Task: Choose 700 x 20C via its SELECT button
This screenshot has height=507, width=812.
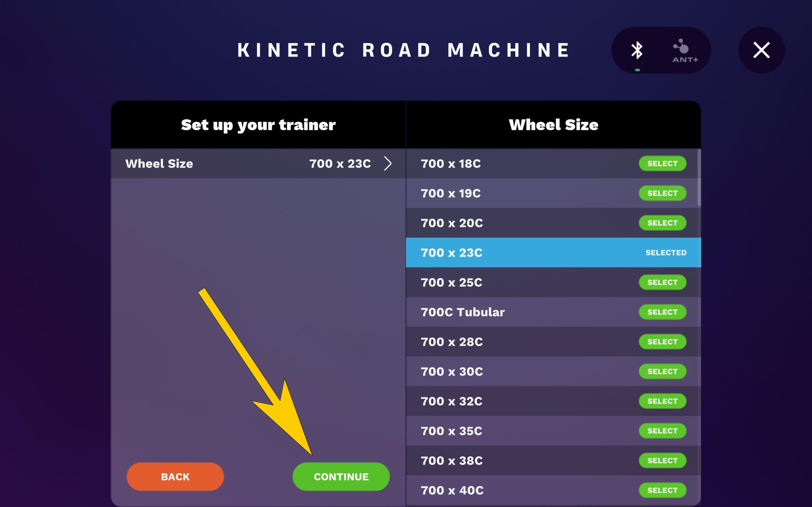Action: tap(662, 223)
